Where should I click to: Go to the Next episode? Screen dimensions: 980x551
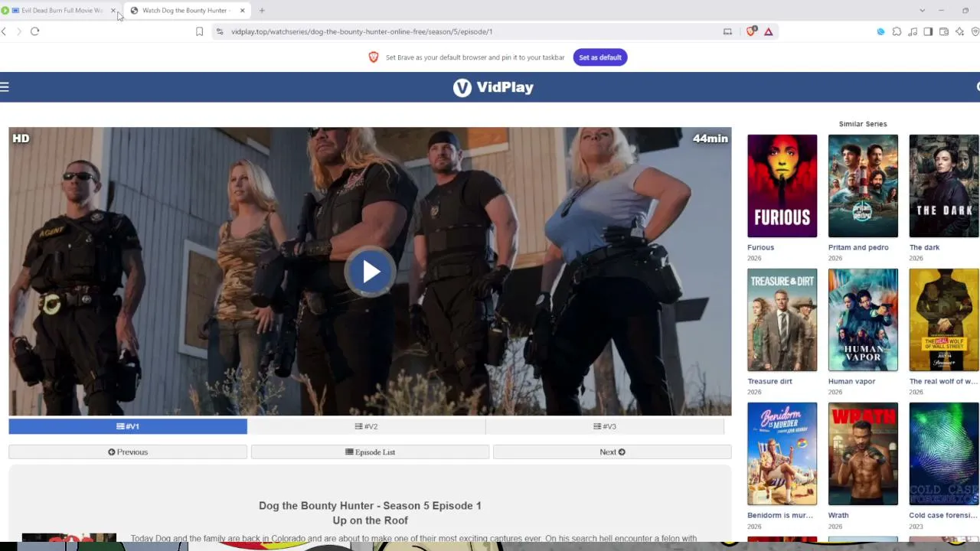pos(612,452)
